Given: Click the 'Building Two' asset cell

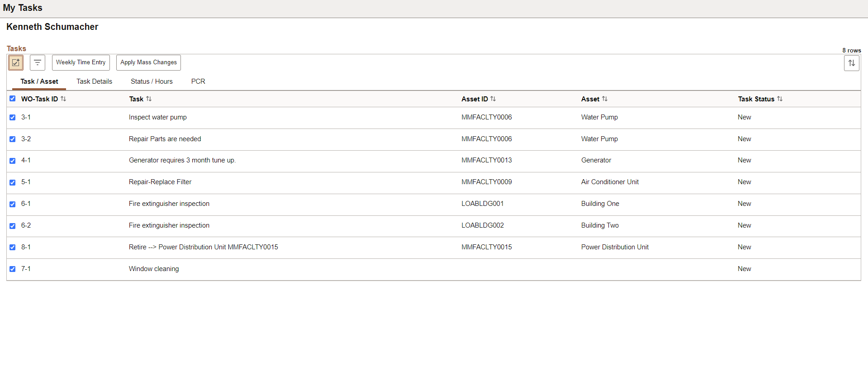Looking at the screenshot, I should pos(600,225).
